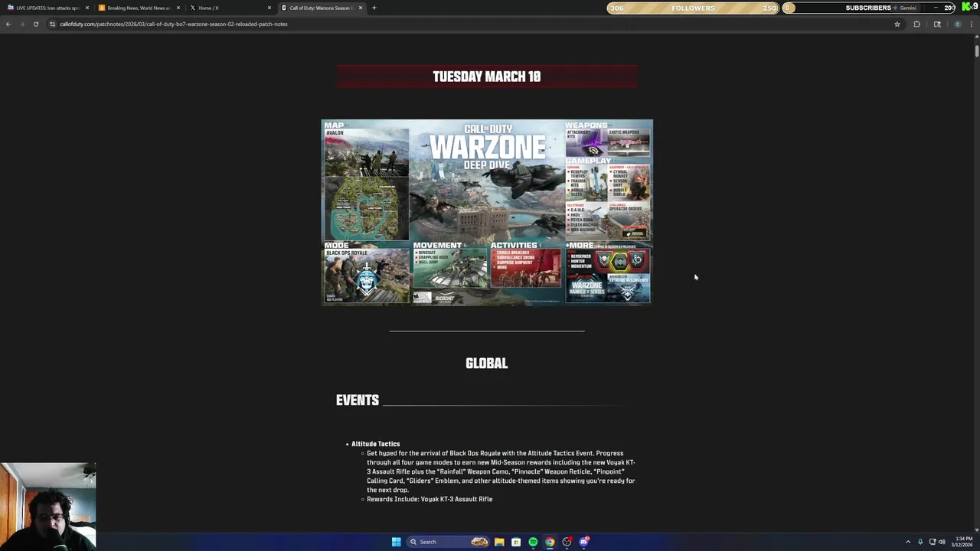Open Chrome three-dot menu
This screenshot has width=980, height=551.
click(x=972, y=24)
